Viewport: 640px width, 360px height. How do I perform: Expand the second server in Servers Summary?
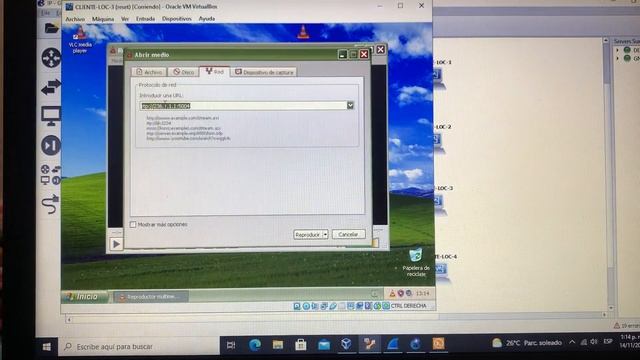(x=617, y=59)
